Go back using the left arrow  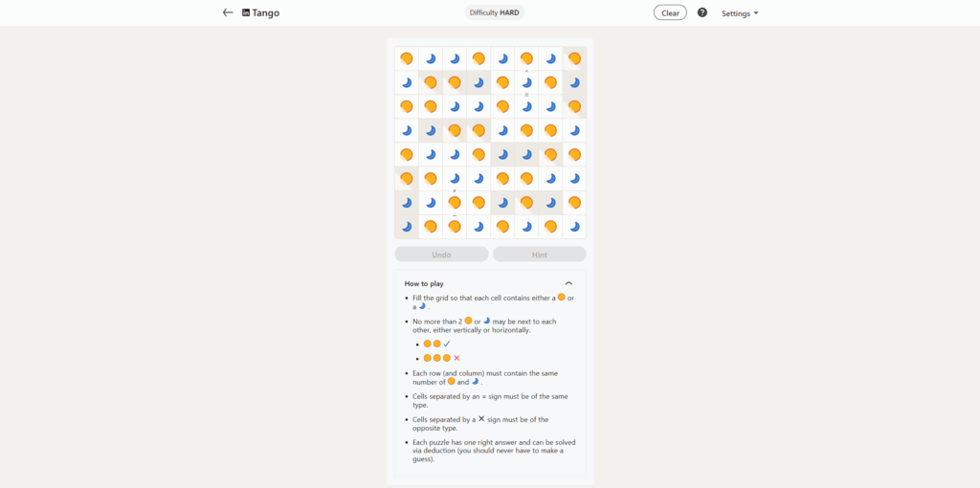tap(228, 12)
